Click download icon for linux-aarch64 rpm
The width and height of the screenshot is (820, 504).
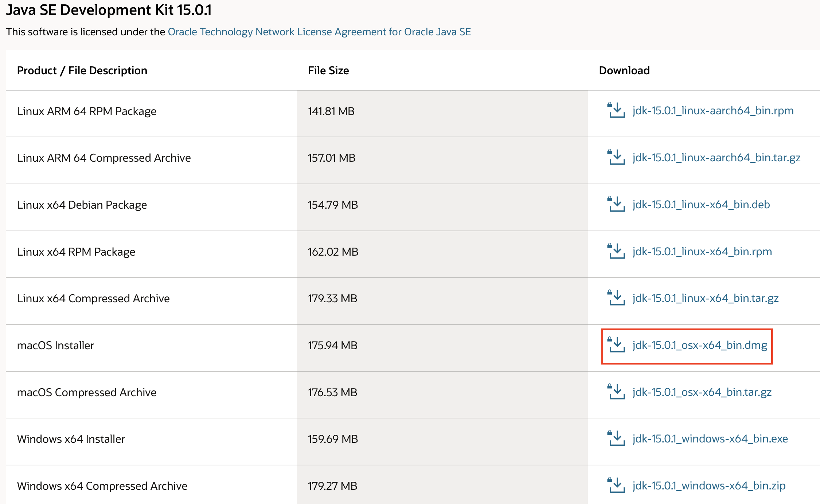(616, 110)
